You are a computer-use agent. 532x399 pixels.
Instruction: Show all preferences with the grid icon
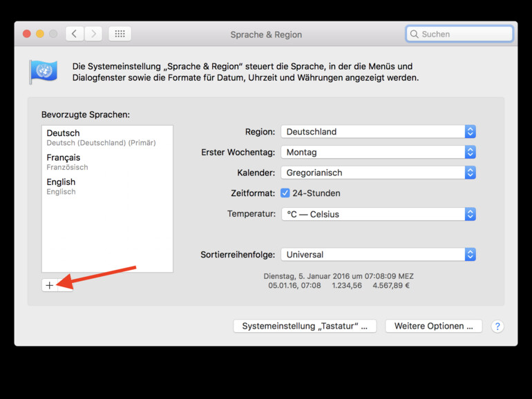[x=120, y=34]
